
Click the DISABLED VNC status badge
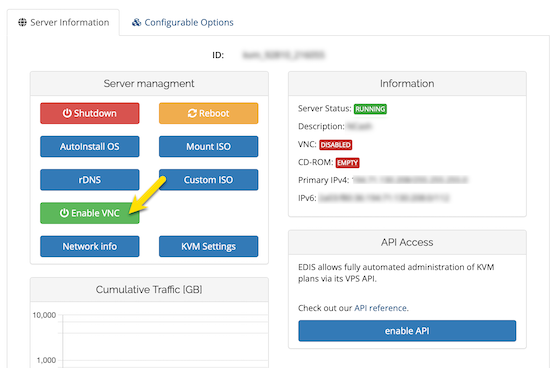(335, 145)
